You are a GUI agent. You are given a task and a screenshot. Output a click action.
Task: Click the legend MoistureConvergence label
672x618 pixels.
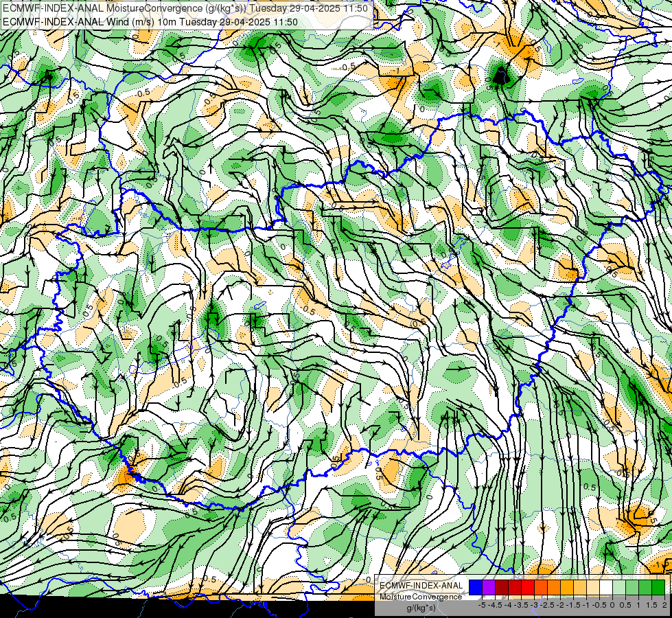tap(421, 597)
